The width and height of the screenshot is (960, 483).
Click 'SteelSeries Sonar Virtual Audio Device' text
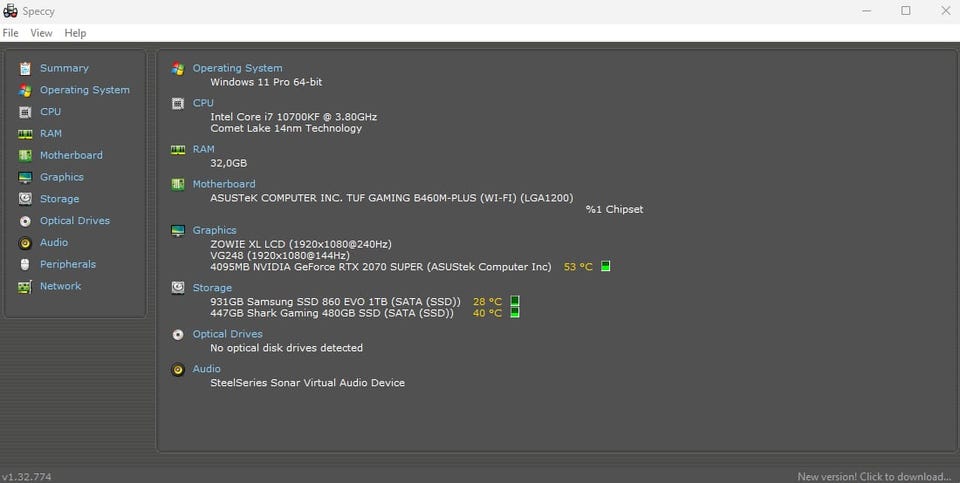click(x=307, y=383)
